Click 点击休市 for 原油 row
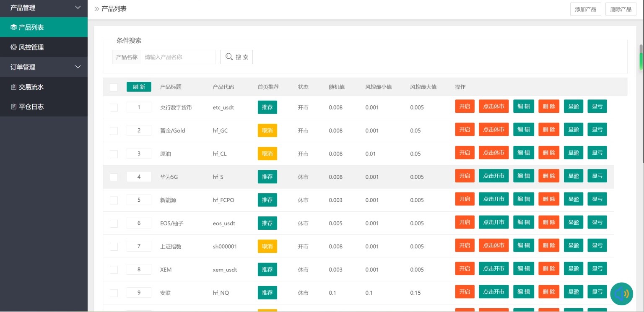 [x=494, y=153]
